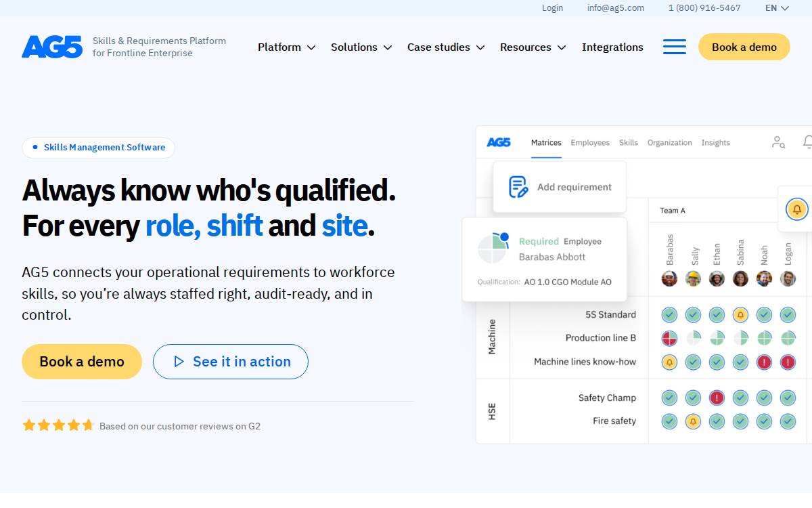This screenshot has height=508, width=812.
Task: Open the hamburger menu icon
Action: coord(675,47)
